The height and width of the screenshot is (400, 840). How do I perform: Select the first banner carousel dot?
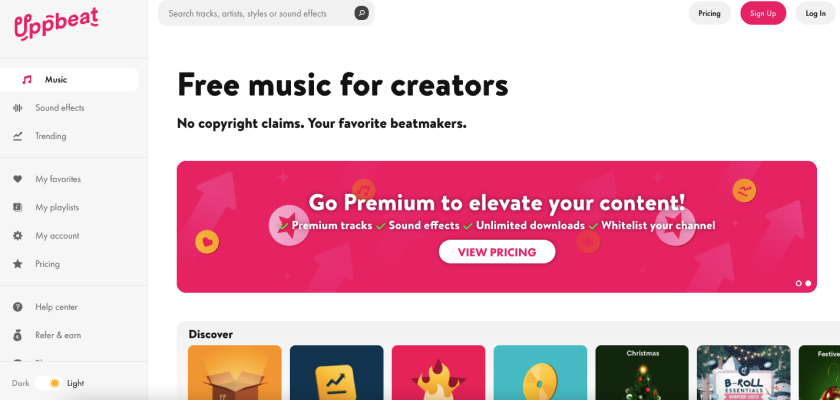point(799,283)
